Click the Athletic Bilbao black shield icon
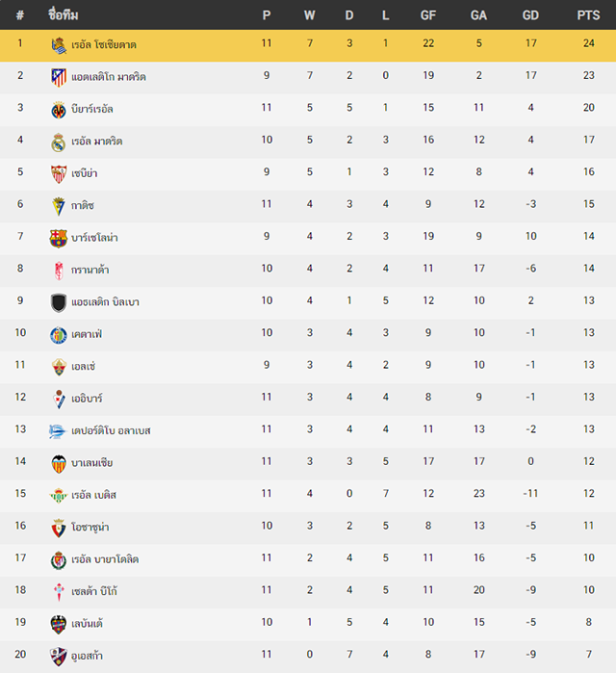The height and width of the screenshot is (673, 616). [x=59, y=302]
